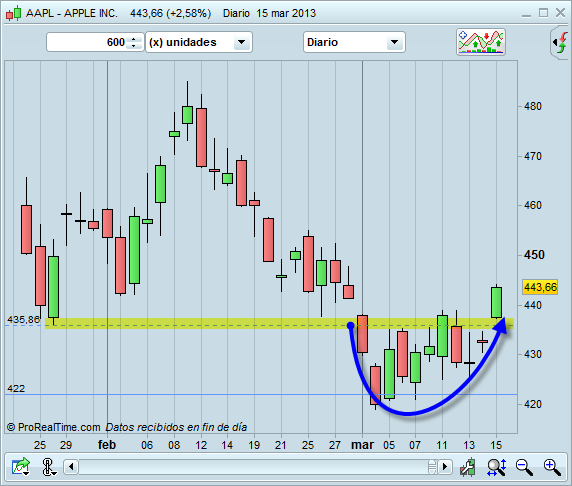
Task: Click the 435,86 horizontal level label
Action: (23, 320)
